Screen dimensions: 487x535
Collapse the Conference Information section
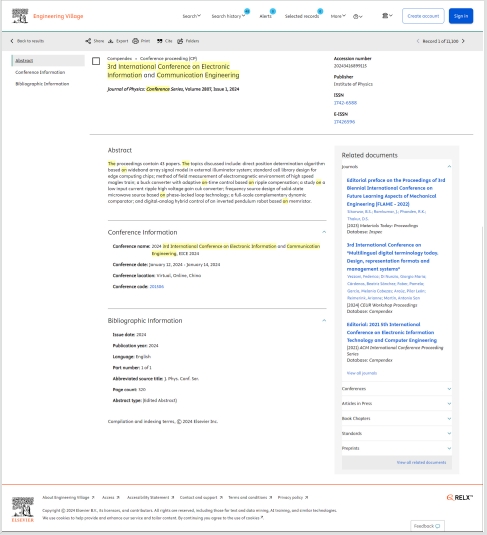pos(324,232)
